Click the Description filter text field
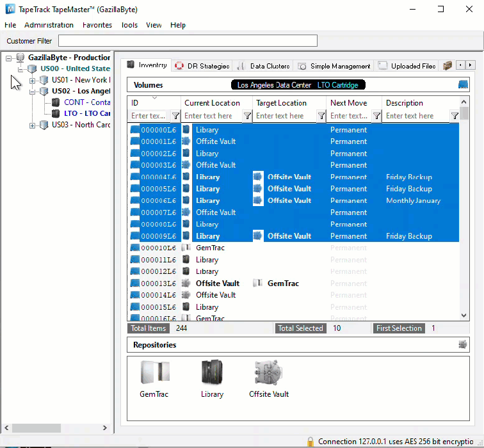The image size is (484, 448). (416, 116)
